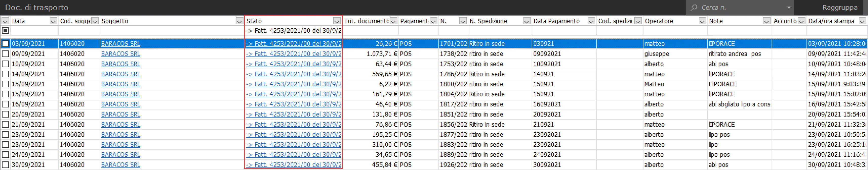Open the Data column filter dropdown
The height and width of the screenshot is (170, 868).
53,21
